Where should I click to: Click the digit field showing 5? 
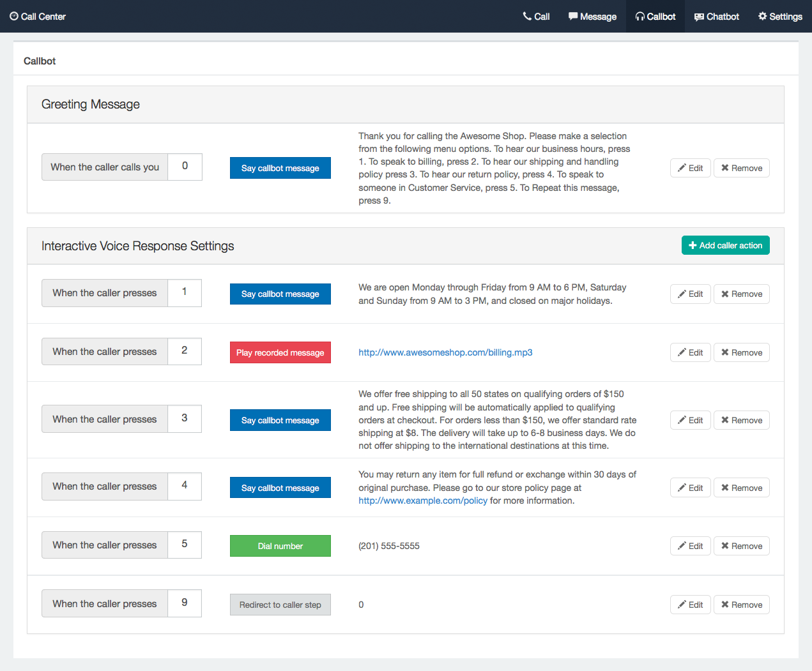point(185,545)
